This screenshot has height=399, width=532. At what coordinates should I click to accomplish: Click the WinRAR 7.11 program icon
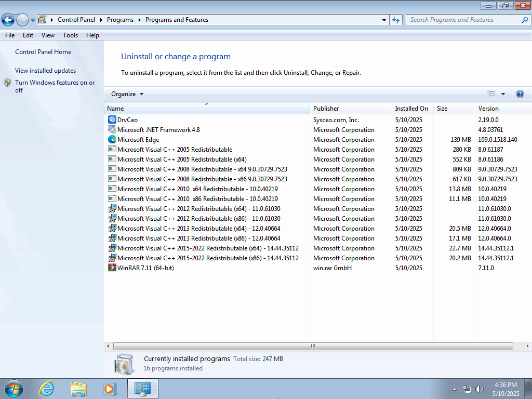[x=112, y=268]
